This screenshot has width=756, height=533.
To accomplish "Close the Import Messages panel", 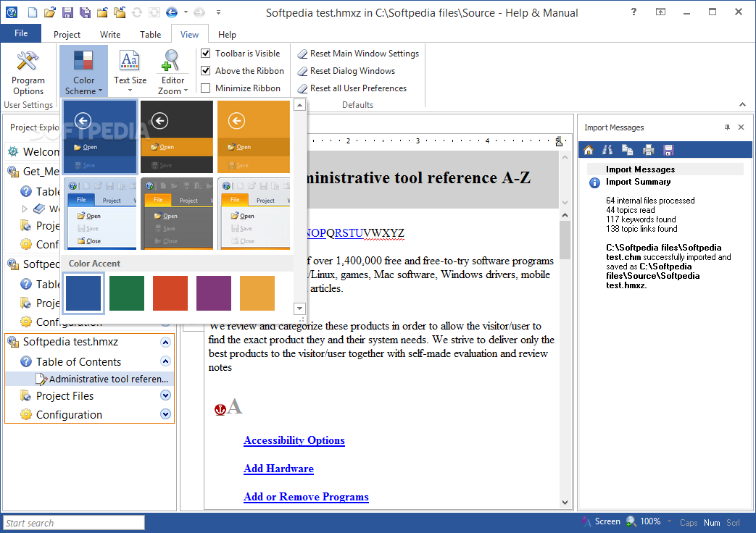I will (741, 127).
